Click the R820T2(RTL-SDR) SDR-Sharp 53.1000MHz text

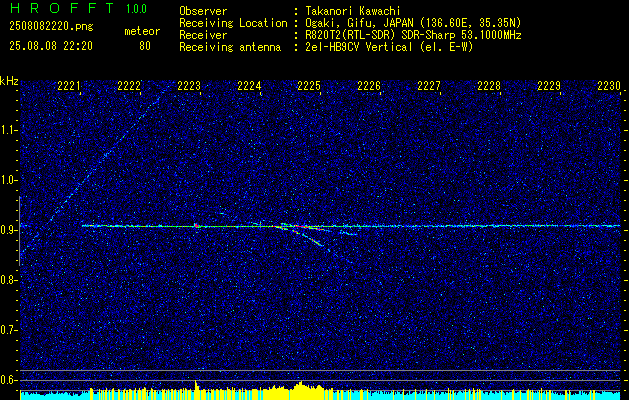coord(413,35)
